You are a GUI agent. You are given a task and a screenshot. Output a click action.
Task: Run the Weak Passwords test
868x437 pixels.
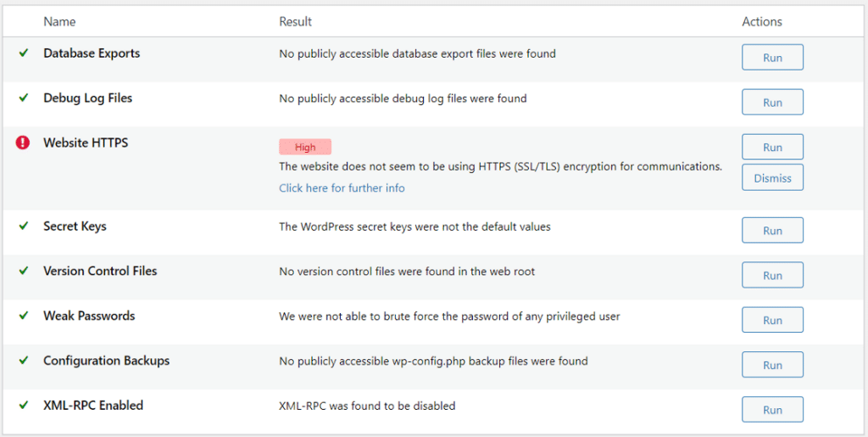tap(772, 321)
